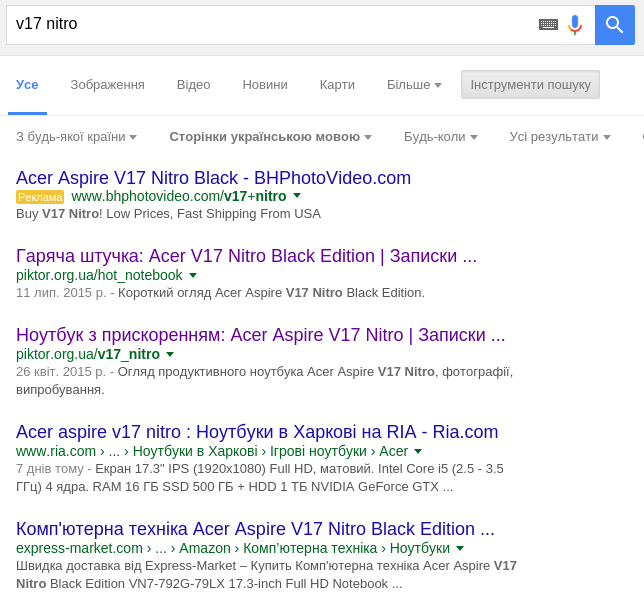Click the 11 лип. 2015 snippet text
Screen dimensions: 644x595
click(220, 293)
